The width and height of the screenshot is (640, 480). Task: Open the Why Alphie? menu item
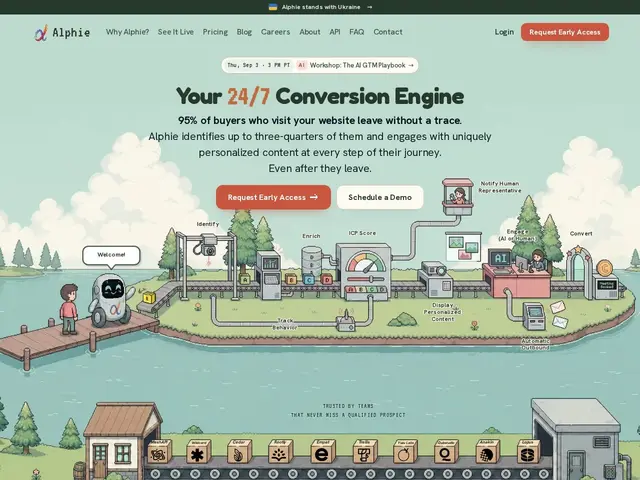click(x=127, y=32)
